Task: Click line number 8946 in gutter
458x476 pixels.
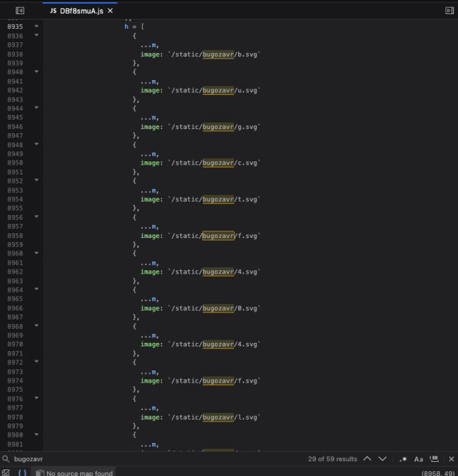Action: (15, 127)
